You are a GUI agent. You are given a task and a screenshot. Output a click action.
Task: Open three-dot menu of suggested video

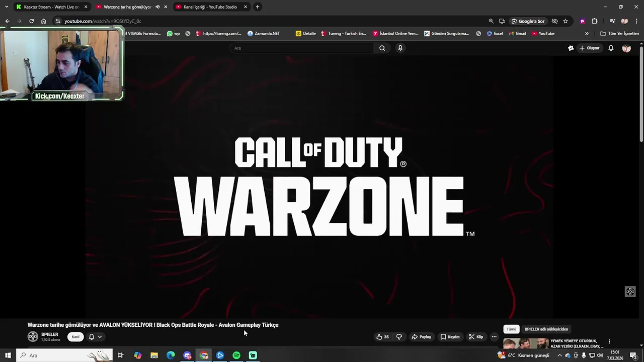coord(609,341)
